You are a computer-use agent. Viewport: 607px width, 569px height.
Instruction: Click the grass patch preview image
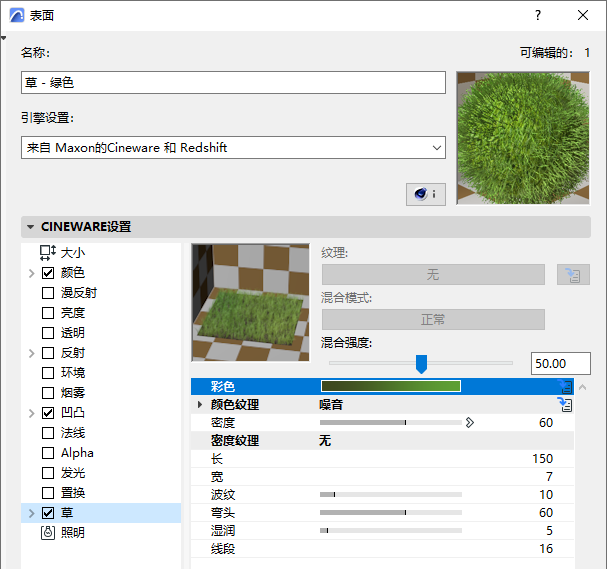(x=250, y=303)
